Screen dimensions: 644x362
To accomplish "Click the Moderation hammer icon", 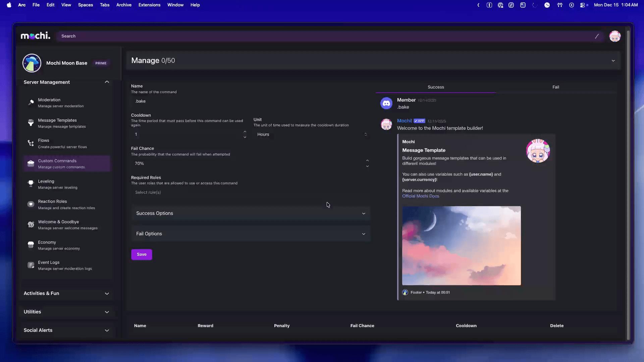I will click(31, 103).
